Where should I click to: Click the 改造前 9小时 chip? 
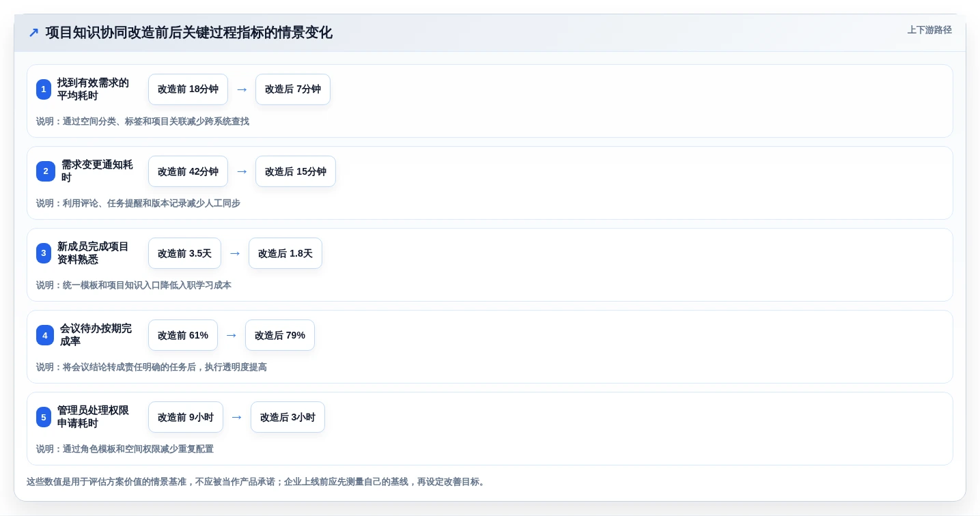186,417
